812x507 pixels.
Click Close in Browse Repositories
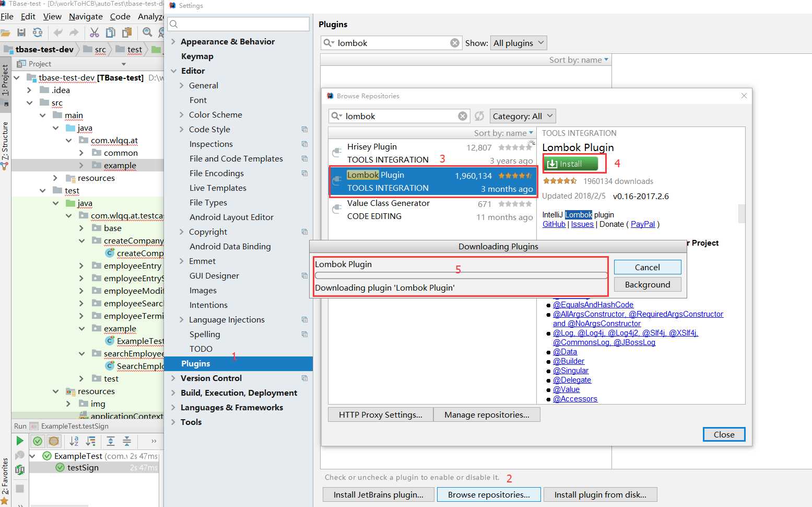point(724,434)
